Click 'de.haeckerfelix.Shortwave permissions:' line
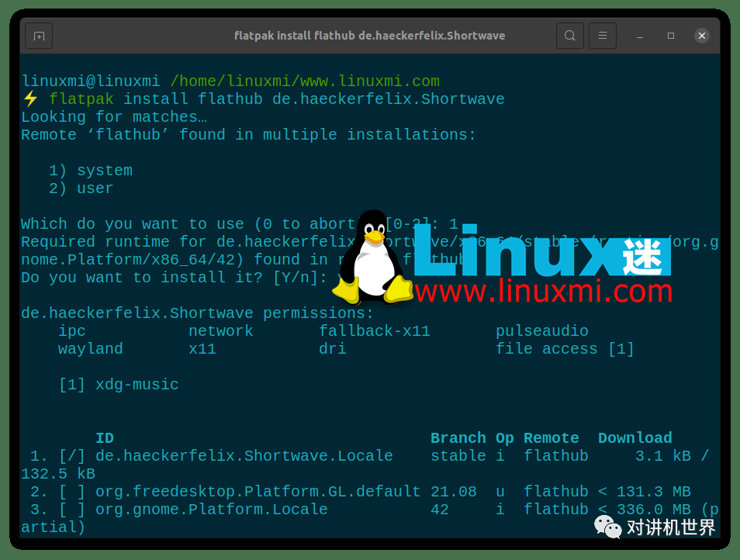Image resolution: width=740 pixels, height=560 pixels. (x=197, y=313)
